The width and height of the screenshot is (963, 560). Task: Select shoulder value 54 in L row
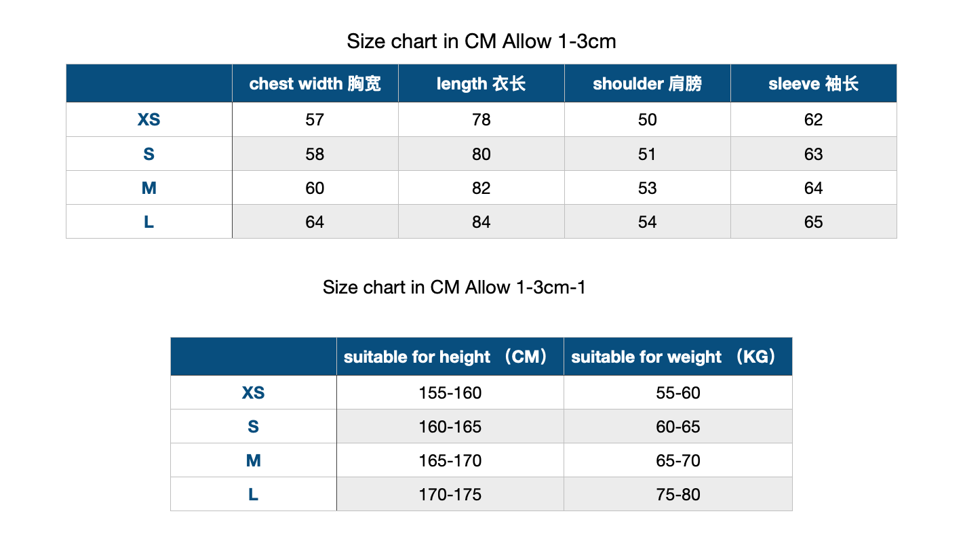pos(648,222)
